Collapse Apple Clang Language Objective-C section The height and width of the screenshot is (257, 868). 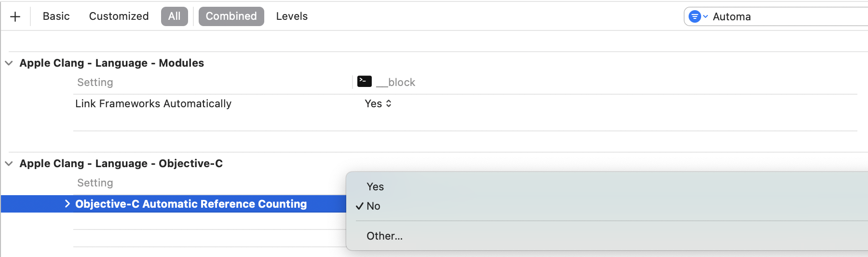[9, 164]
